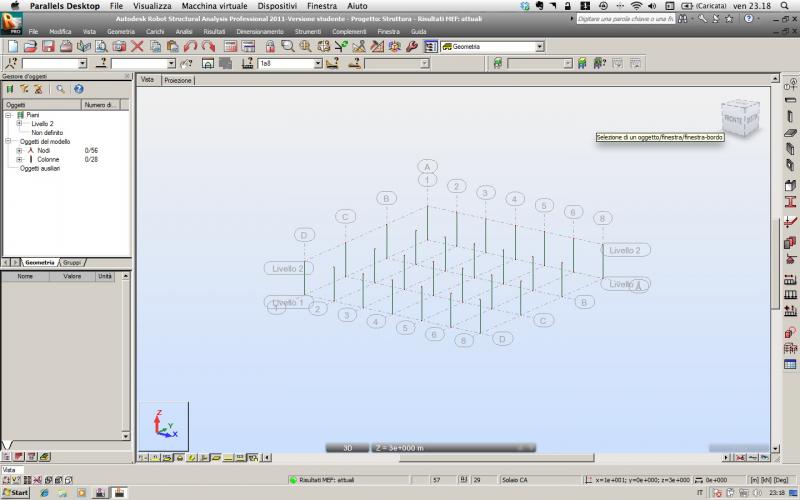Click the Zoom all icon in the toolbar
This screenshot has width=800, height=500.
click(306, 46)
